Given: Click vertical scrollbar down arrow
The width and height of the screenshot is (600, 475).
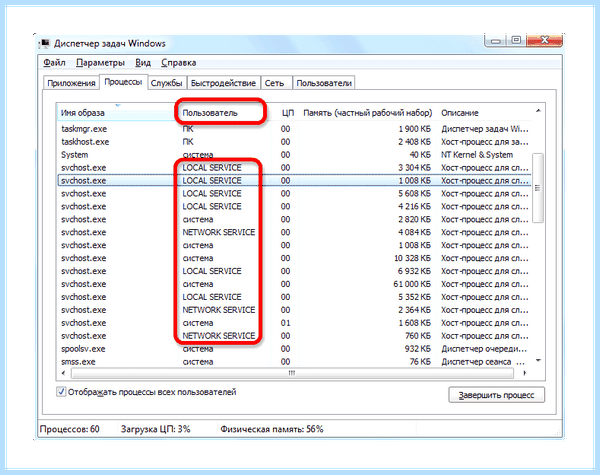Looking at the screenshot, I should [538, 361].
